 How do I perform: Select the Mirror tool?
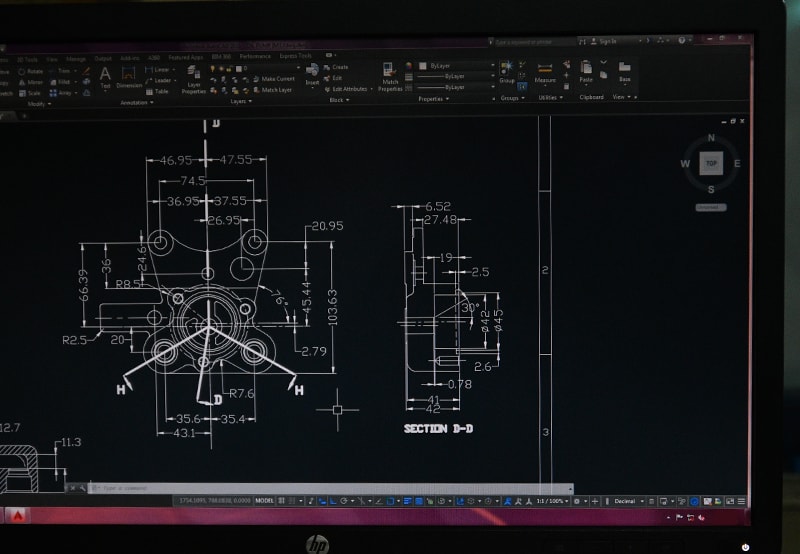click(31, 82)
